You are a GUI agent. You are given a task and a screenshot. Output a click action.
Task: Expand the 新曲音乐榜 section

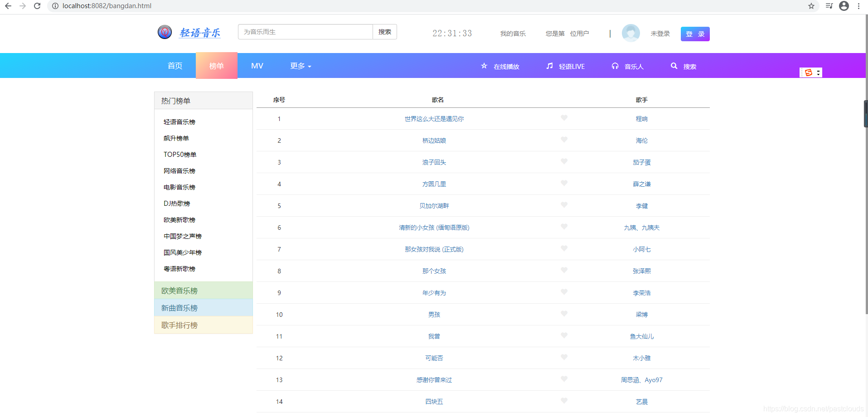tap(204, 308)
